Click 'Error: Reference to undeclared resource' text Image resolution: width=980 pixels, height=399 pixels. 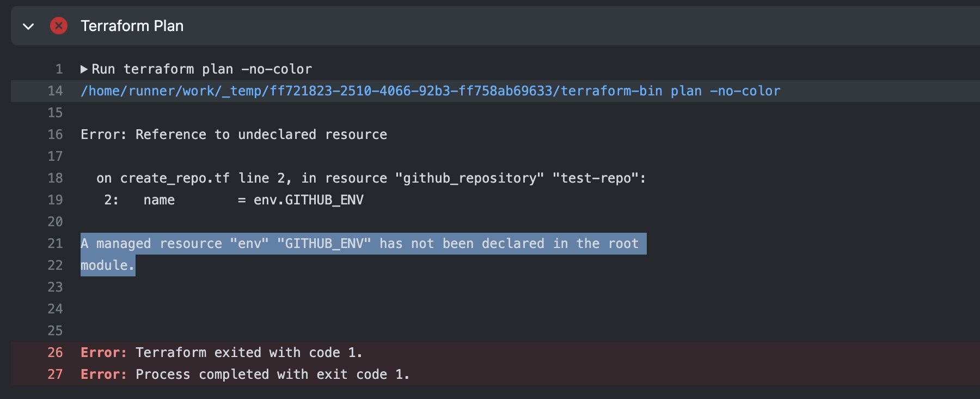coord(234,135)
